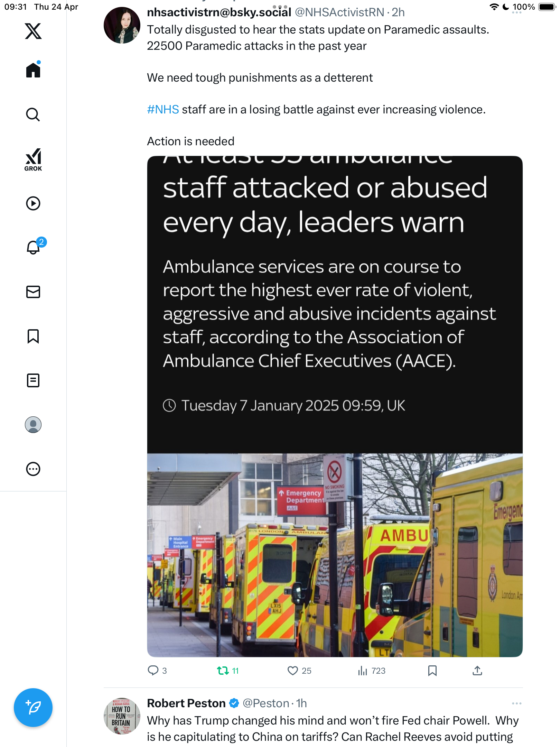Open profile avatar in sidebar
The width and height of the screenshot is (560, 747).
33,425
